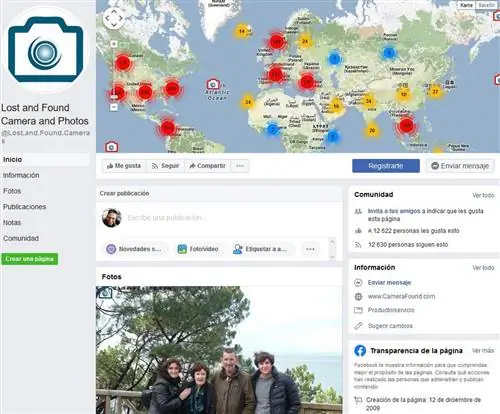Open the Compartir share menu
This screenshot has width=500, height=414.
click(207, 166)
